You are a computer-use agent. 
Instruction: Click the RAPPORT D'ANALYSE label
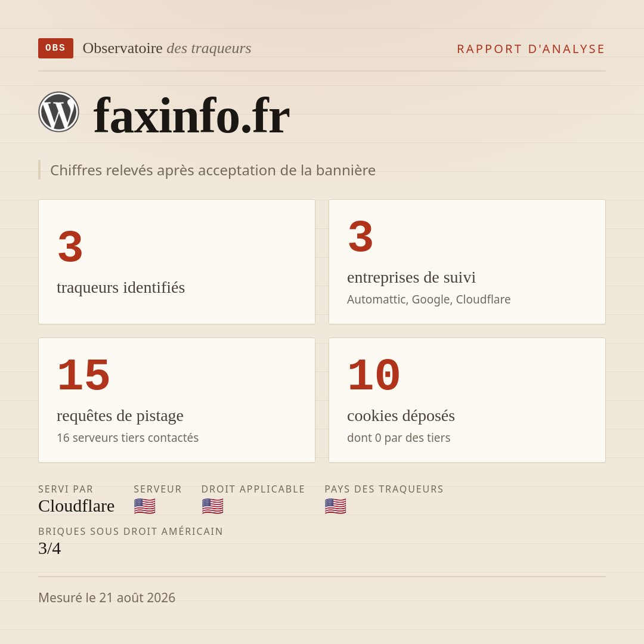pos(531,49)
